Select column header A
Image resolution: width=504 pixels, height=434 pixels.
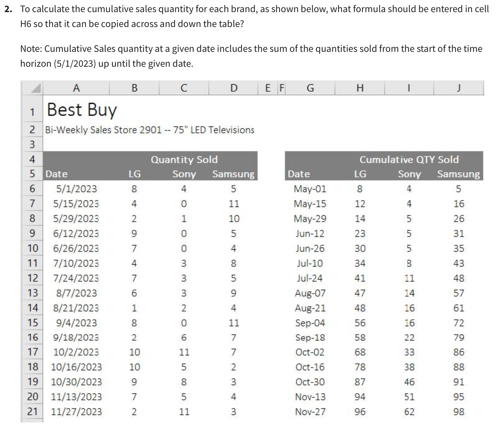tap(76, 88)
